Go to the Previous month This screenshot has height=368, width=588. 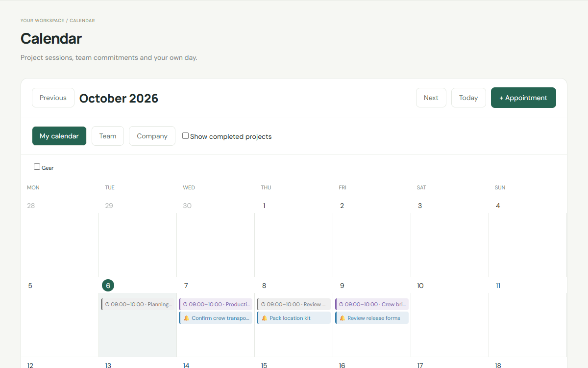[53, 98]
